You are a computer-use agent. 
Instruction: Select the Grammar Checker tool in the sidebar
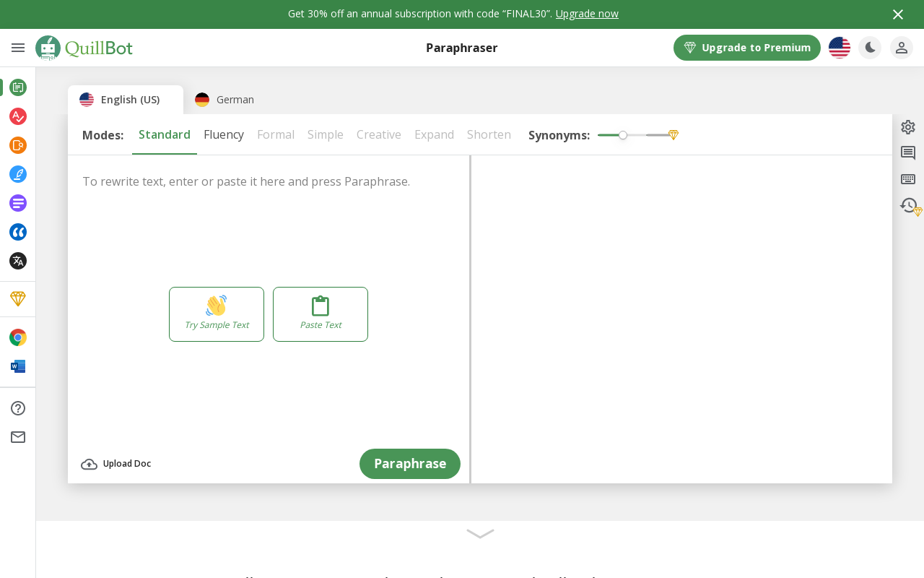17,116
